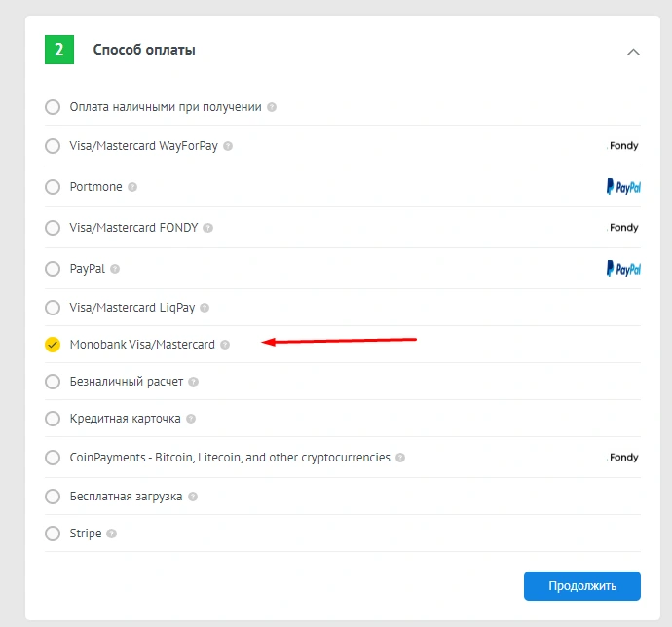Image resolution: width=672 pixels, height=627 pixels.
Task: Select Оплата наличными при получении radio button
Action: (x=53, y=107)
